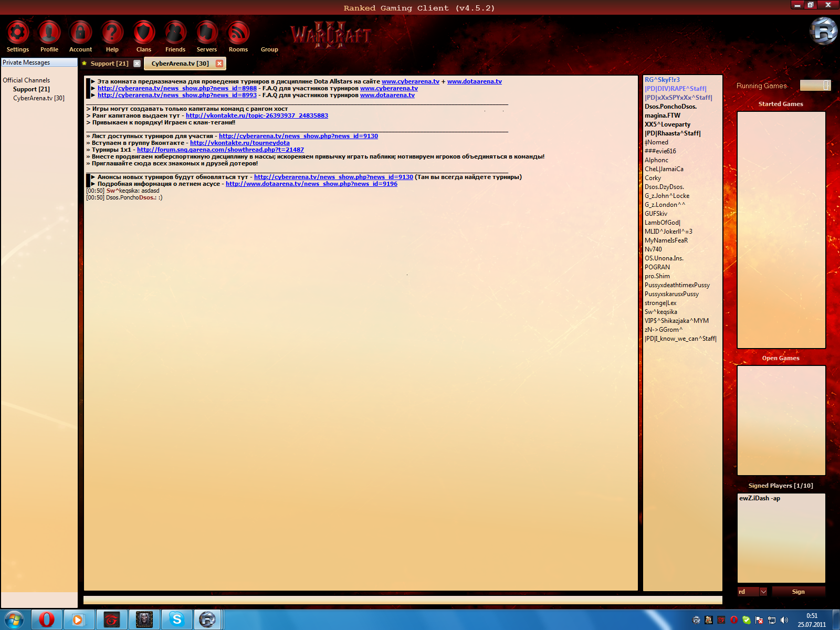Select user |PD|DIV)RAPE^Staff| in the list
This screenshot has height=630, width=840.
point(676,89)
